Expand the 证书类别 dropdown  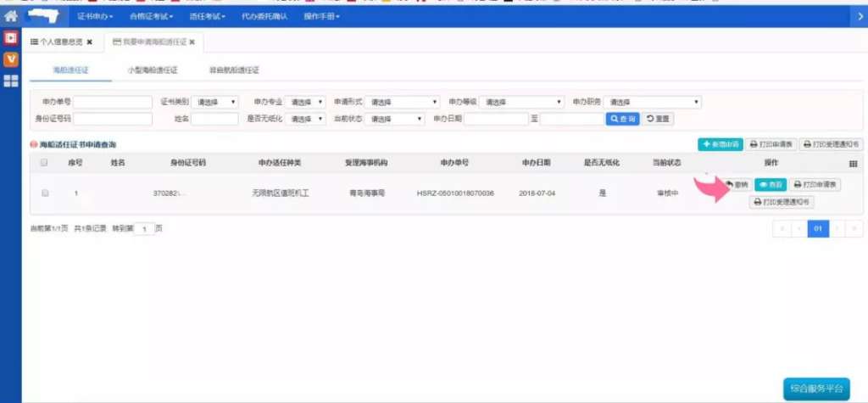[214, 102]
